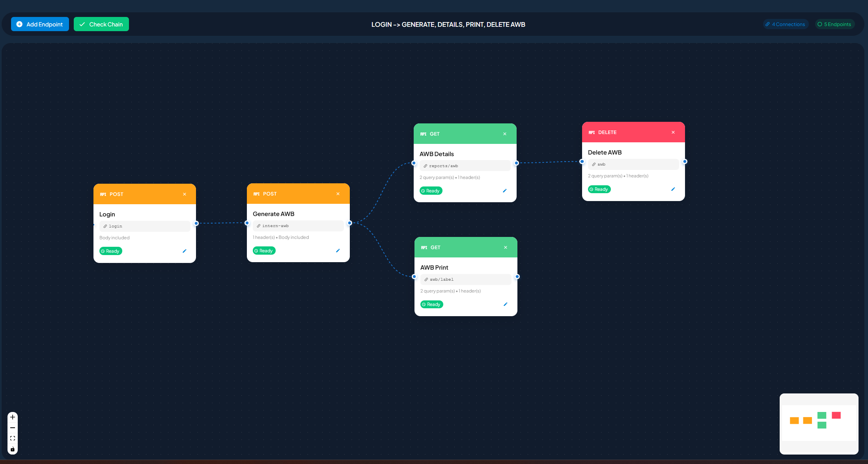This screenshot has width=868, height=464.
Task: Open the 5 Endpoints summary
Action: (834, 24)
